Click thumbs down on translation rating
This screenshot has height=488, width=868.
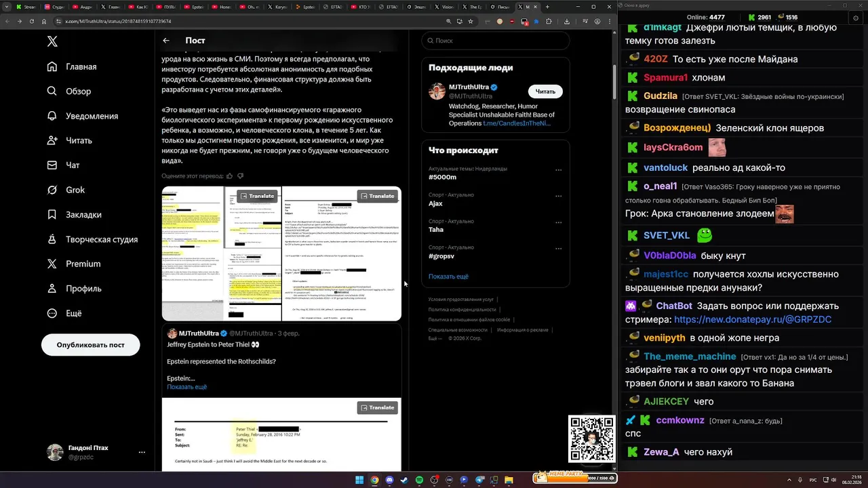point(240,176)
